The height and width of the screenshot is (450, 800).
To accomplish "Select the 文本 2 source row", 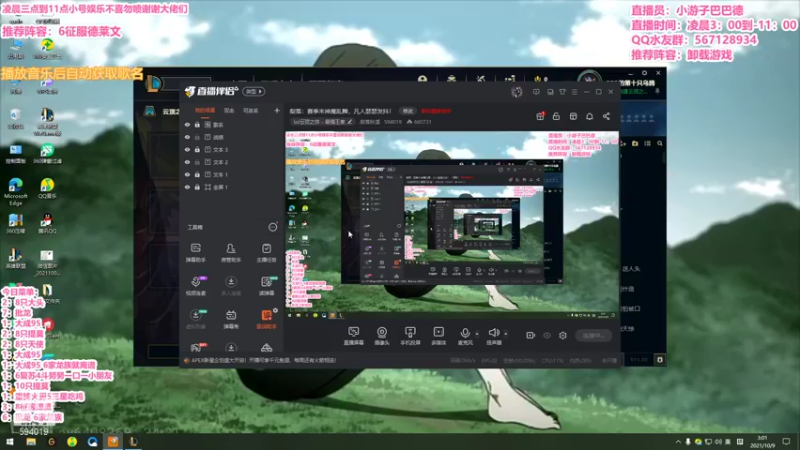I will [231, 162].
